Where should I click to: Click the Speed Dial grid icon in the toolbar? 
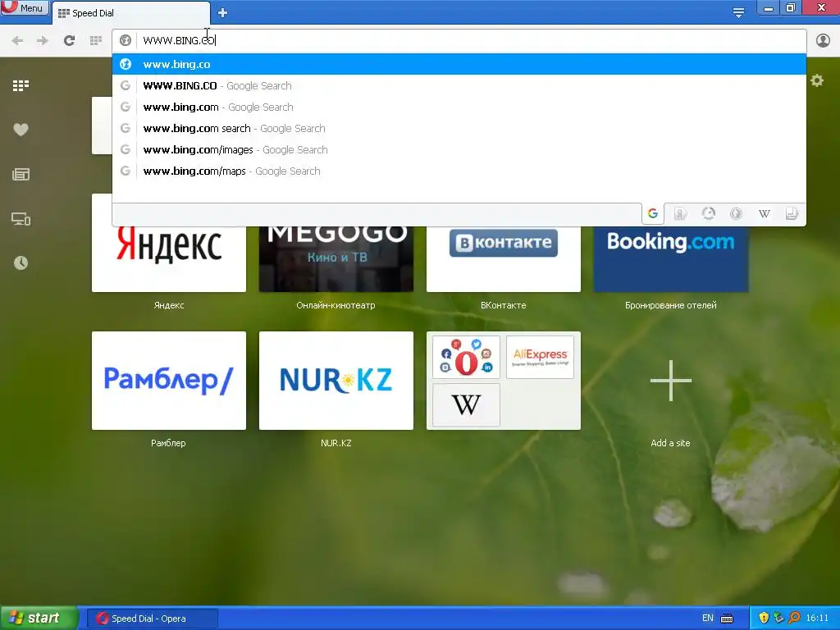[96, 40]
